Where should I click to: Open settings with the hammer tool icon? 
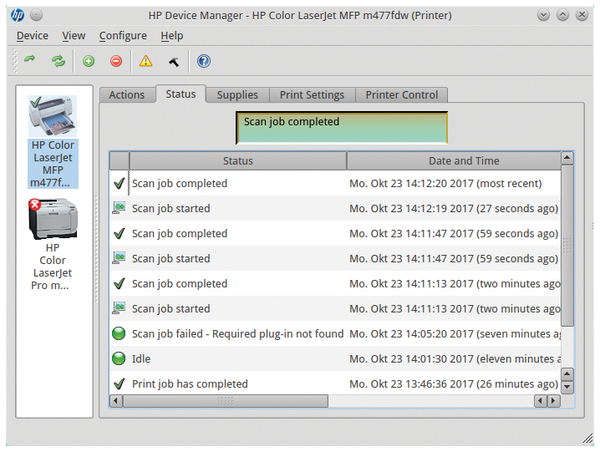coord(174,61)
